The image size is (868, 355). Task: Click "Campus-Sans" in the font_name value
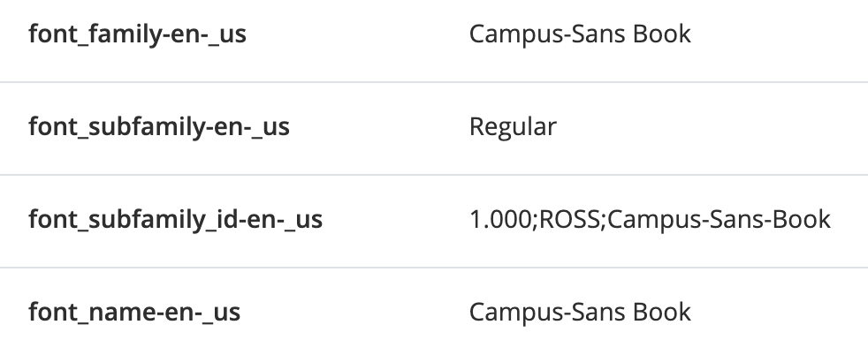(546, 312)
